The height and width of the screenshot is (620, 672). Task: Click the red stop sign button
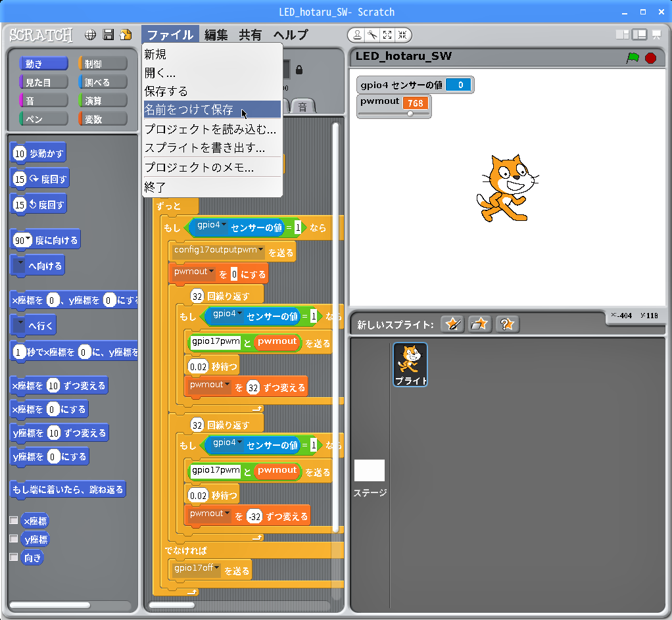click(650, 58)
